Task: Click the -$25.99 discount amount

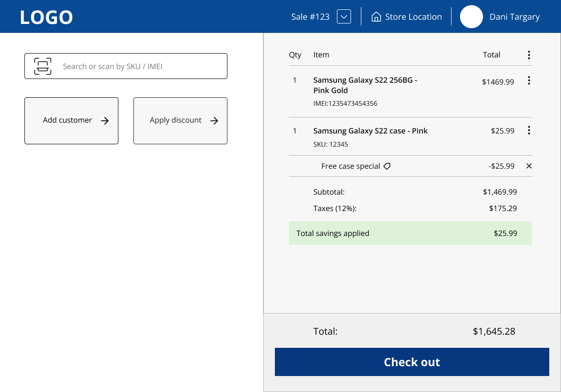Action: point(501,166)
